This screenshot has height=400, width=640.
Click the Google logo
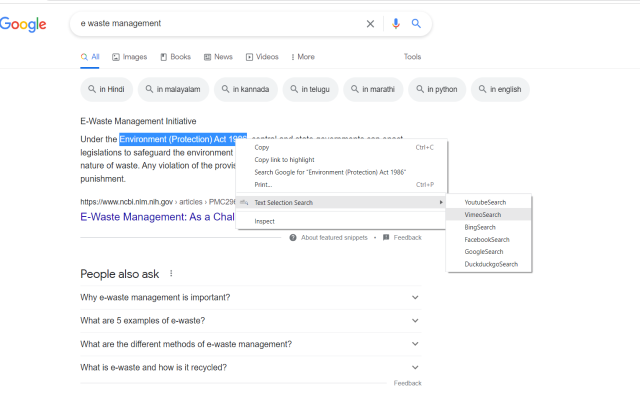23,24
